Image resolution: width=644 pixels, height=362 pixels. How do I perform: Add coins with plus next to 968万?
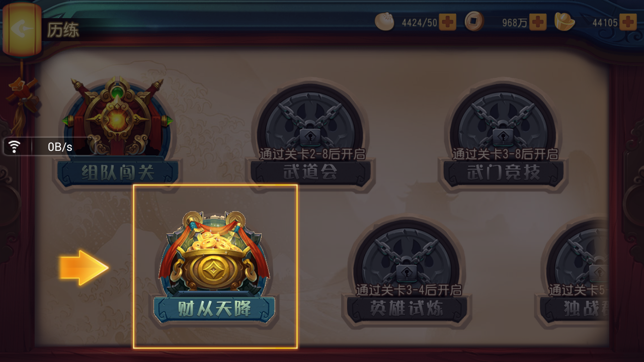pos(538,22)
